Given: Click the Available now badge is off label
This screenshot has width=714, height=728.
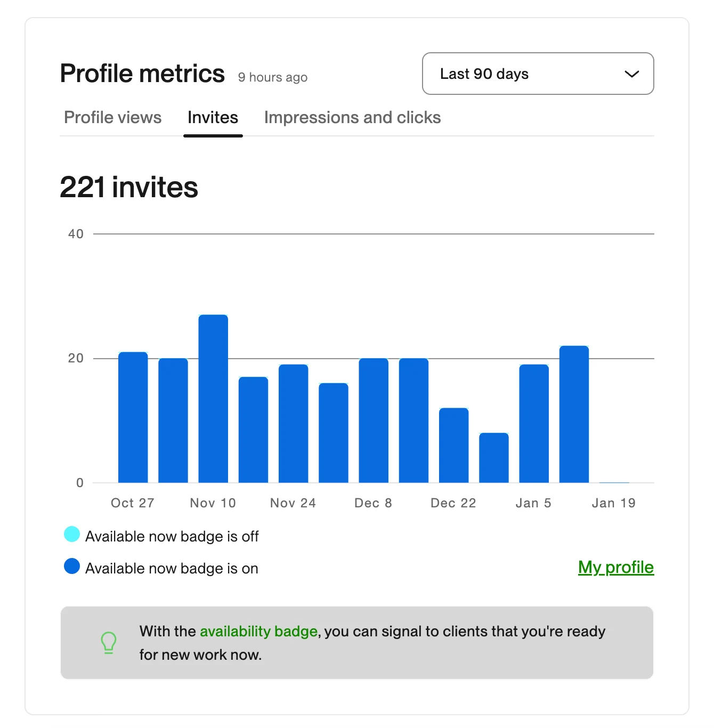Looking at the screenshot, I should click(172, 536).
